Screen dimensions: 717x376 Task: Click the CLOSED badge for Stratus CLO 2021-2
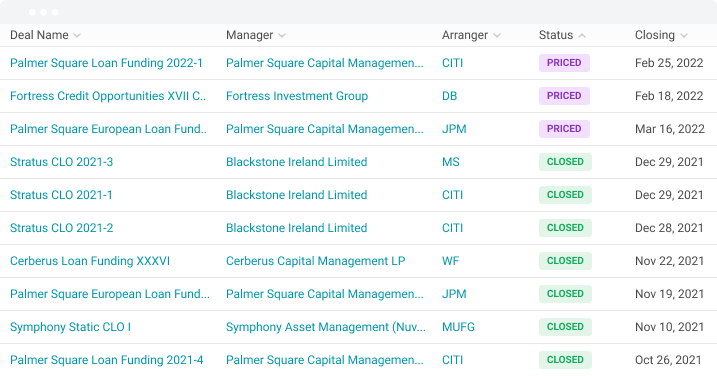(565, 228)
